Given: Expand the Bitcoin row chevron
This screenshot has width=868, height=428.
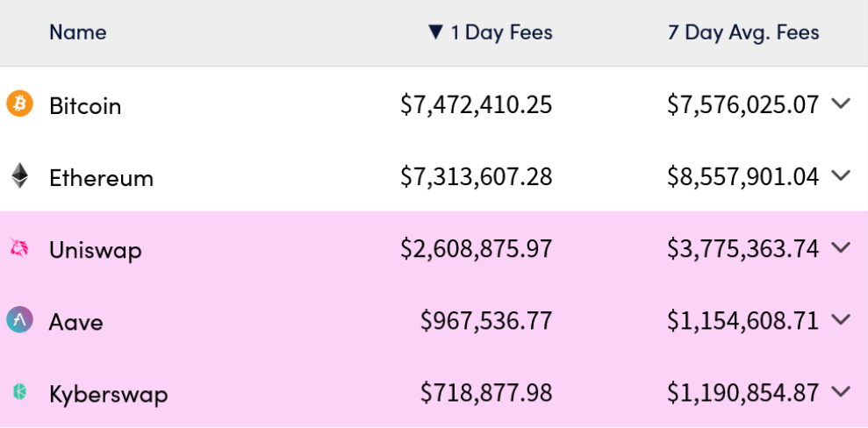Looking at the screenshot, I should [x=841, y=103].
